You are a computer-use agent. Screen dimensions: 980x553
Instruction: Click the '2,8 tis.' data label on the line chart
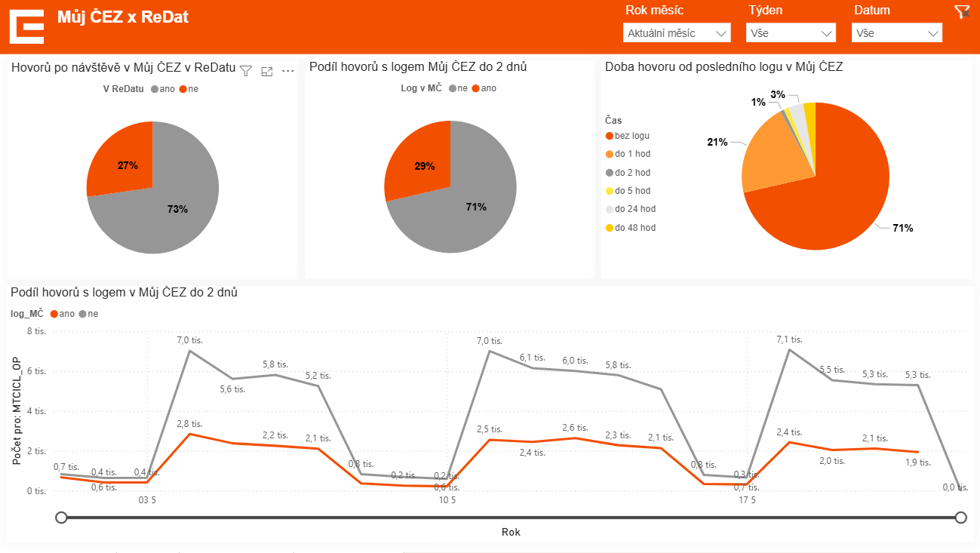click(x=189, y=424)
